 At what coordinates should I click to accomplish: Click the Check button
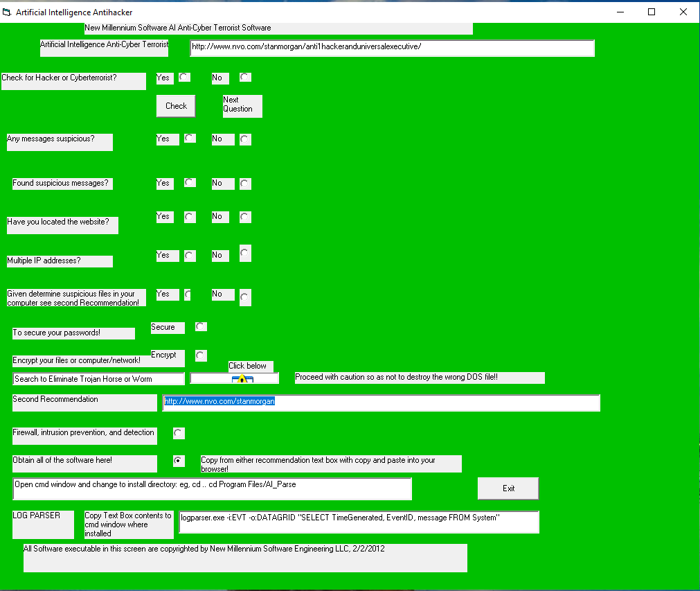pos(176,106)
